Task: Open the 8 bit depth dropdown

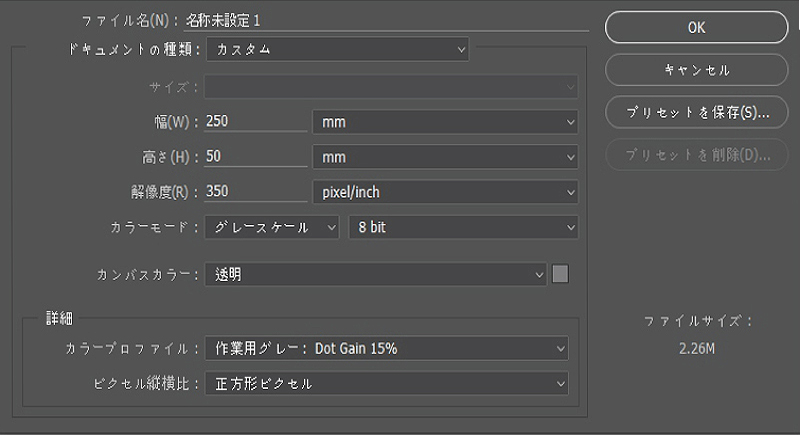Action: [463, 227]
